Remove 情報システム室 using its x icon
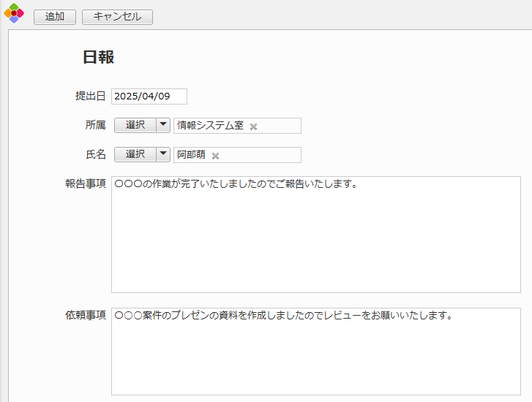Screen dimensions: 532x402 coord(254,126)
